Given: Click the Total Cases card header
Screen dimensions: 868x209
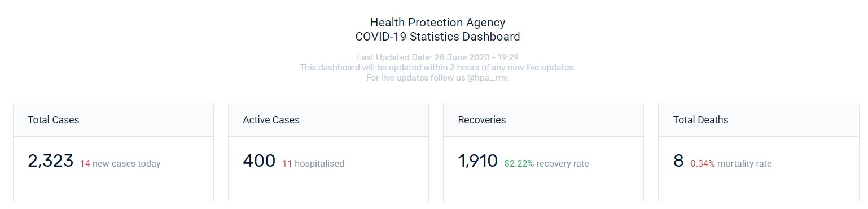Looking at the screenshot, I should tap(113, 120).
